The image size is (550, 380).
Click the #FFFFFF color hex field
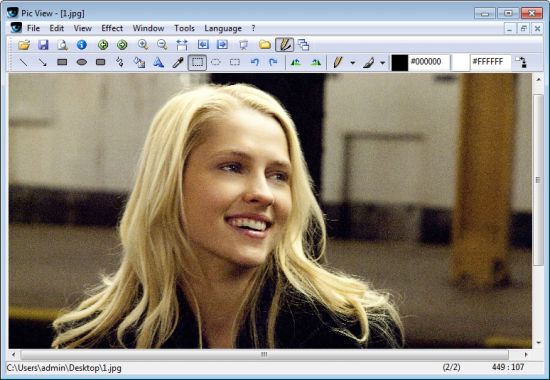click(490, 62)
